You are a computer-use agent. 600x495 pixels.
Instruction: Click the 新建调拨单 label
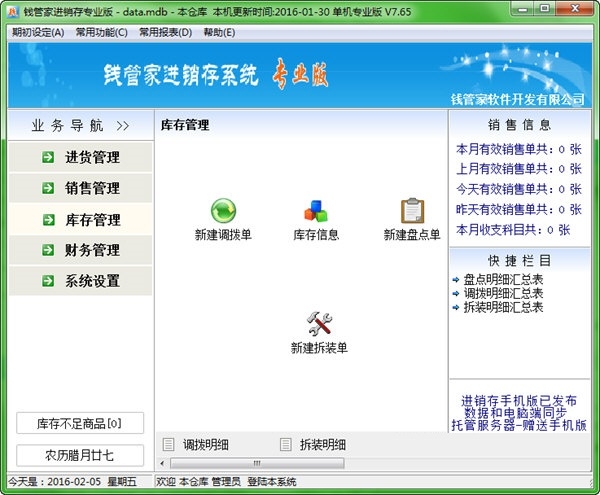pyautogui.click(x=223, y=234)
